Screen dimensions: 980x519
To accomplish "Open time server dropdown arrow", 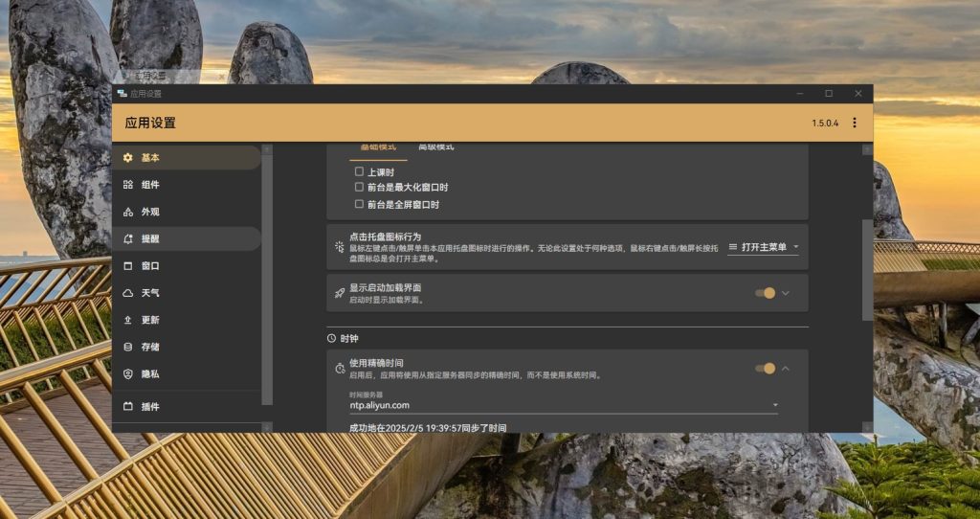I will pyautogui.click(x=775, y=405).
